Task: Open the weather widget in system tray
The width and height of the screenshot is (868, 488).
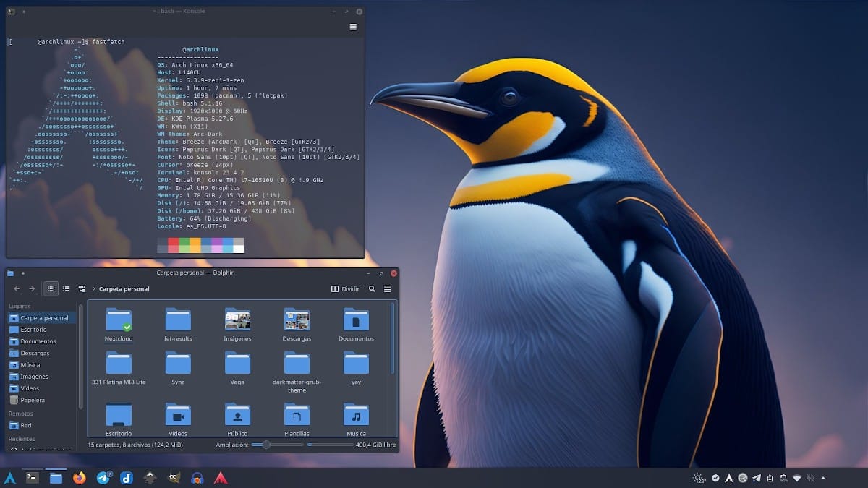Action: [x=699, y=478]
